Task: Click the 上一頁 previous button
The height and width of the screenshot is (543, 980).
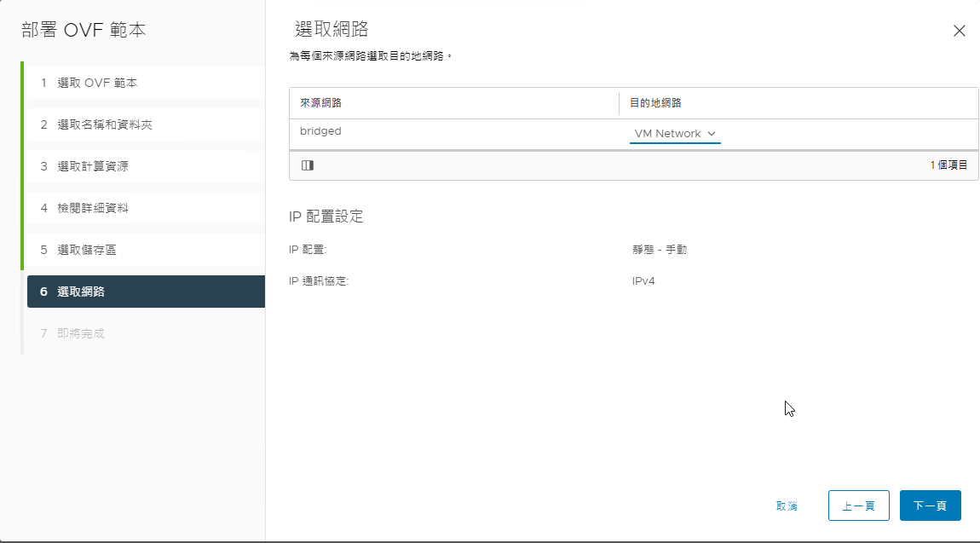Action: click(x=859, y=505)
